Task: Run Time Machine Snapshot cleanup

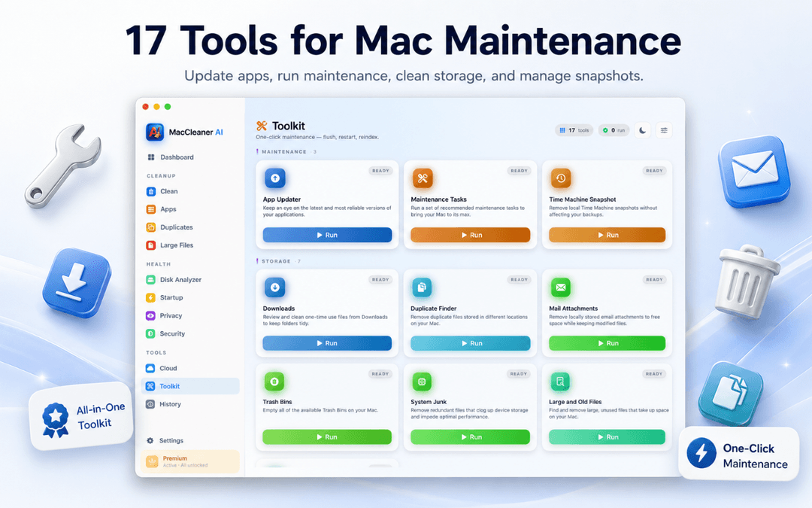Action: pos(607,235)
